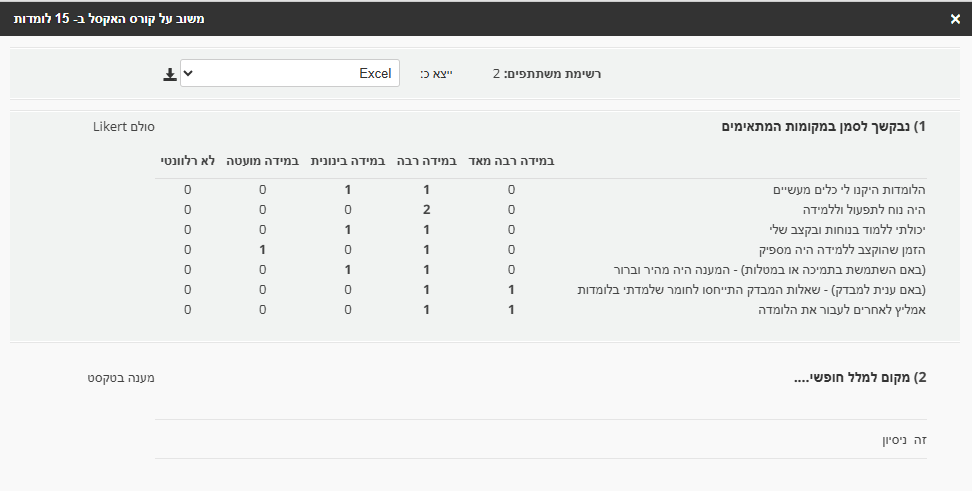Click the bold value 2 in the table

[426, 210]
